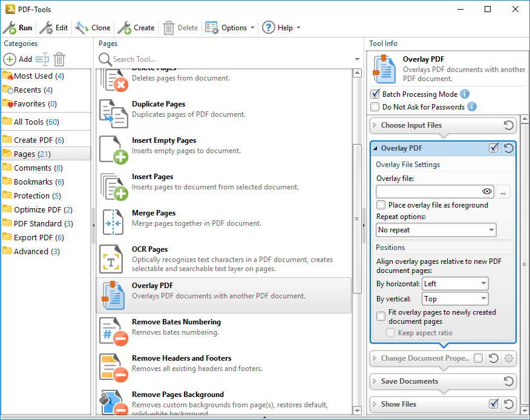This screenshot has height=420, width=530.
Task: Click the Overlay PDF list icon
Action: [x=113, y=295]
